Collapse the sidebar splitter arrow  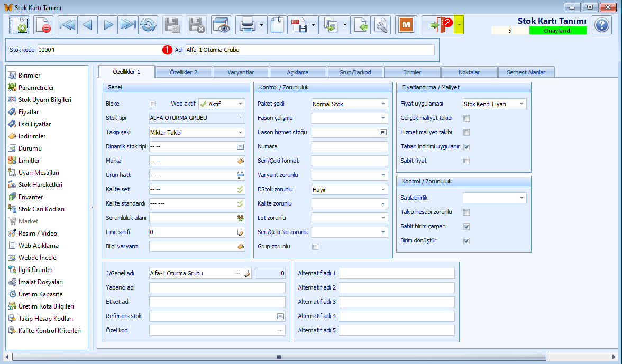[93, 207]
